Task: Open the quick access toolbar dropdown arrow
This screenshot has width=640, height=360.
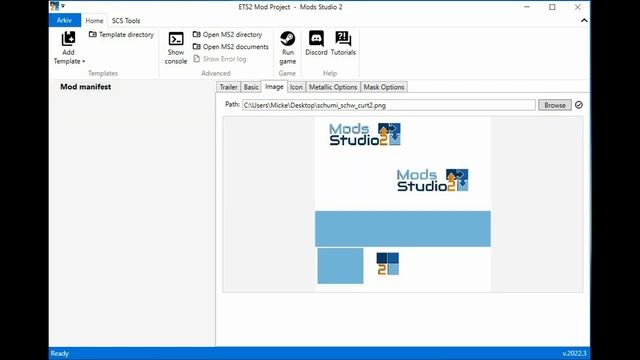Action: 63,6
